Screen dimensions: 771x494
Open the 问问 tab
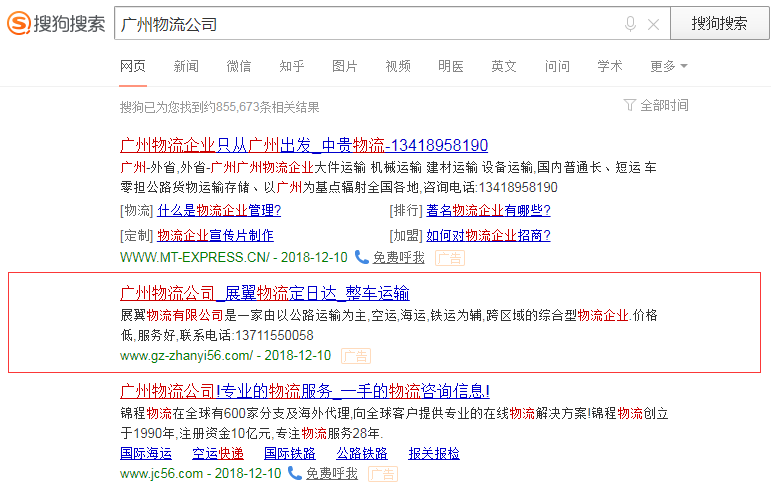click(x=557, y=66)
